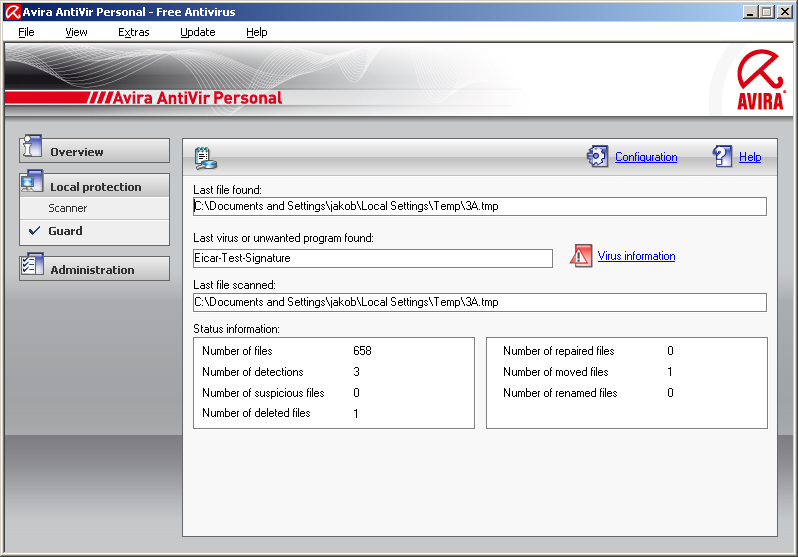The image size is (798, 557).
Task: Maximize the Avira window
Action: (766, 12)
